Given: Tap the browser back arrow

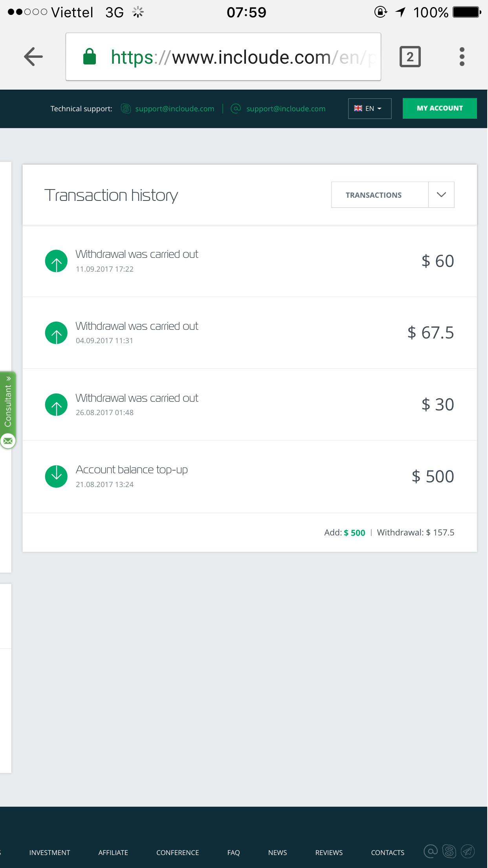Looking at the screenshot, I should click(33, 57).
